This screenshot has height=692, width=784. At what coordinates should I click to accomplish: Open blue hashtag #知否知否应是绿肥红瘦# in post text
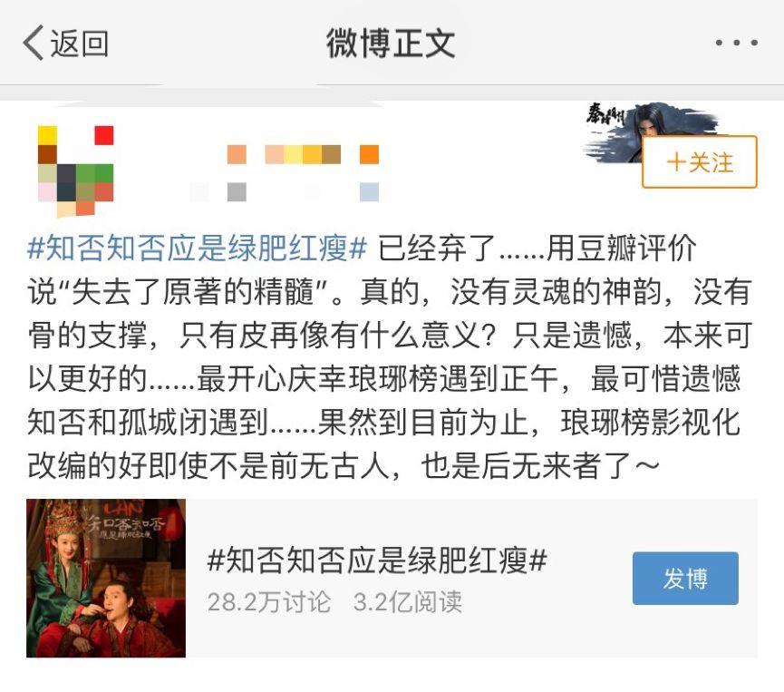[x=198, y=248]
